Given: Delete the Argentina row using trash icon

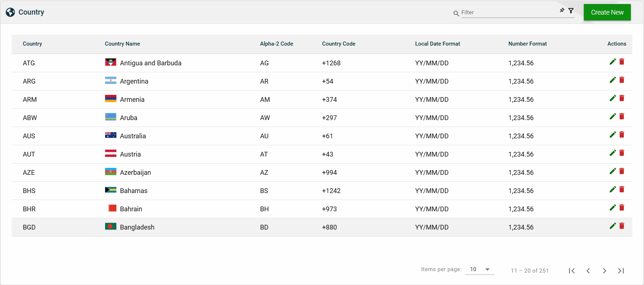Looking at the screenshot, I should click(622, 80).
